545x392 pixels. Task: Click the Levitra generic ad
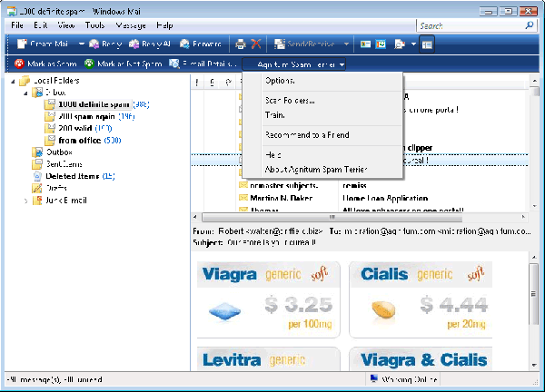[x=268, y=359]
